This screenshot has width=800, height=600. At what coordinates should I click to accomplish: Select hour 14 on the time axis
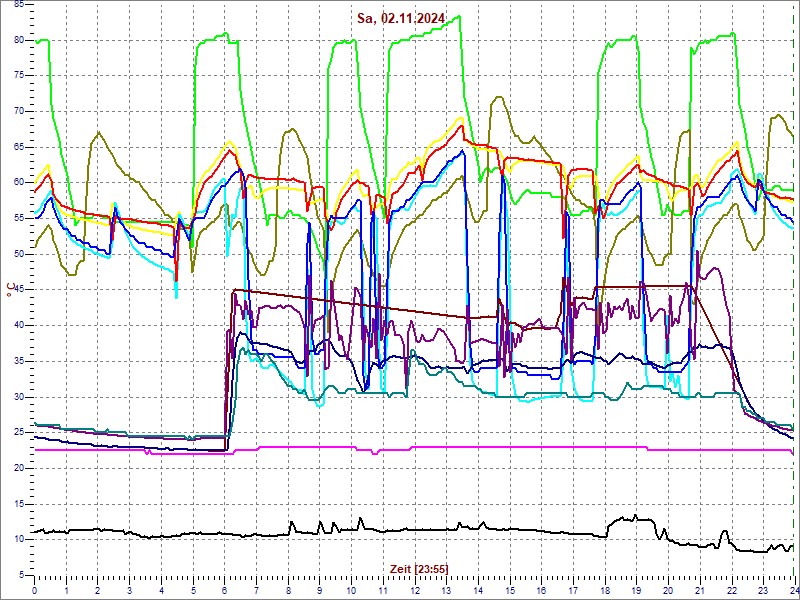pyautogui.click(x=478, y=589)
